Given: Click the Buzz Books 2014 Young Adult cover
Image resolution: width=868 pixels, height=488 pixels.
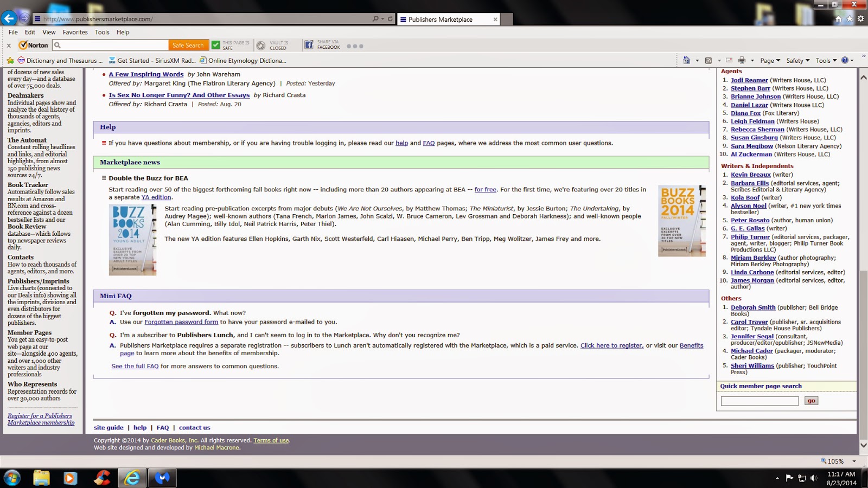Looking at the screenshot, I should click(133, 240).
